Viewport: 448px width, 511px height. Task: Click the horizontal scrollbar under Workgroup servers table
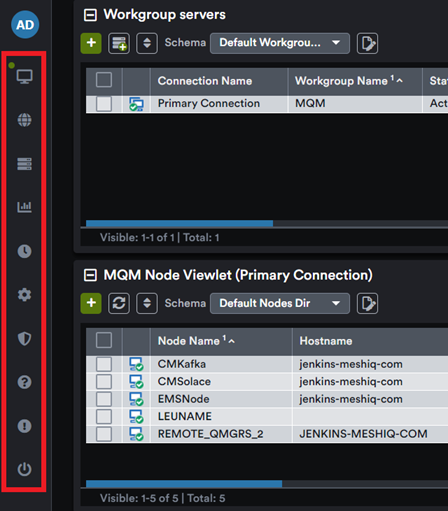[x=179, y=223]
